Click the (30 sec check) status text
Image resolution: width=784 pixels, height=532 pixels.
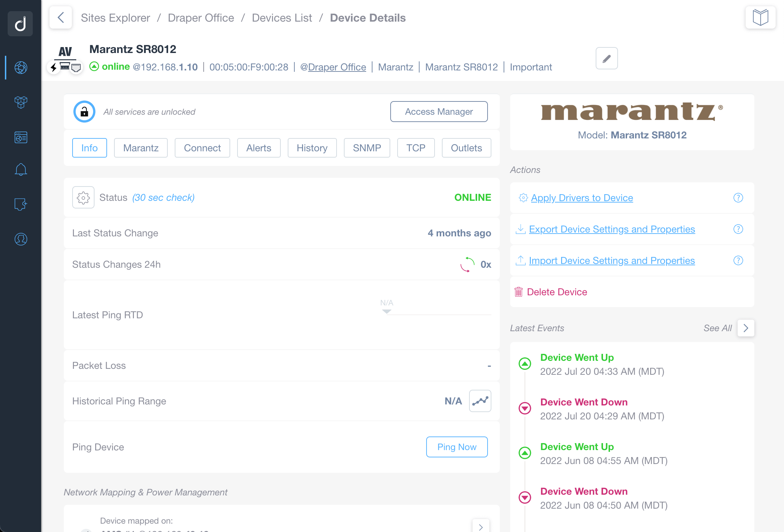pos(163,197)
